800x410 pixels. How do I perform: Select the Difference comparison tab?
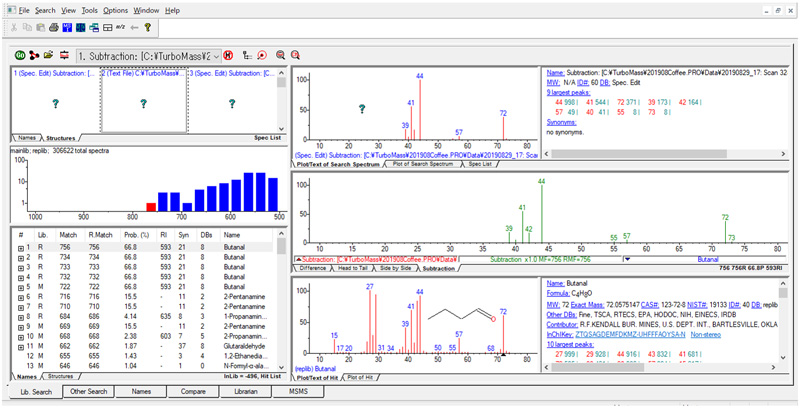[x=312, y=268]
